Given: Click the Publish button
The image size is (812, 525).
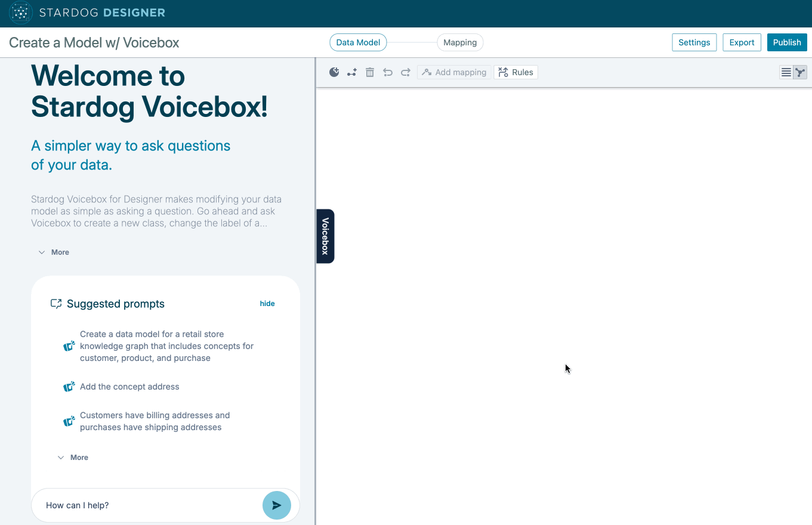Looking at the screenshot, I should [787, 42].
